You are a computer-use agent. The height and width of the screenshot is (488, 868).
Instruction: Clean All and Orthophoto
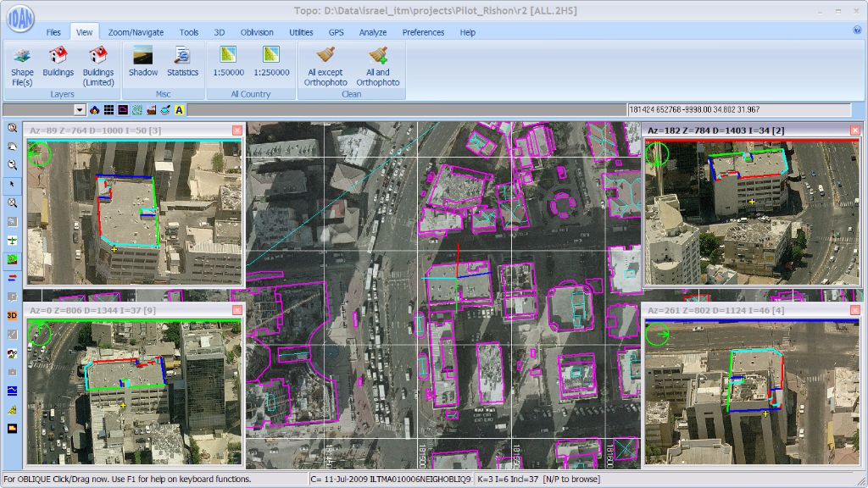[x=377, y=56]
